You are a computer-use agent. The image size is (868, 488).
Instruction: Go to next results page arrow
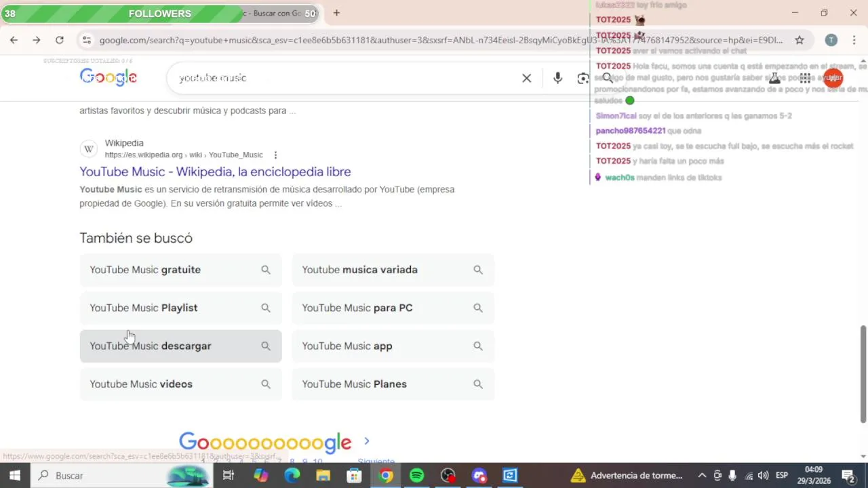tap(367, 441)
